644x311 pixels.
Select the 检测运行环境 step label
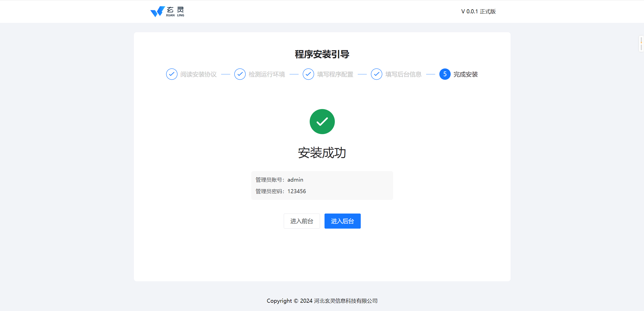tap(267, 74)
